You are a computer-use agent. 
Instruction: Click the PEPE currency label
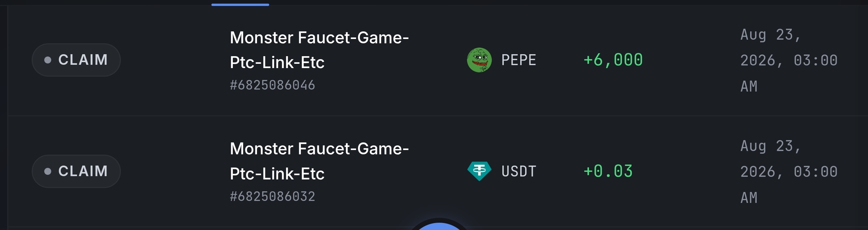pyautogui.click(x=519, y=60)
